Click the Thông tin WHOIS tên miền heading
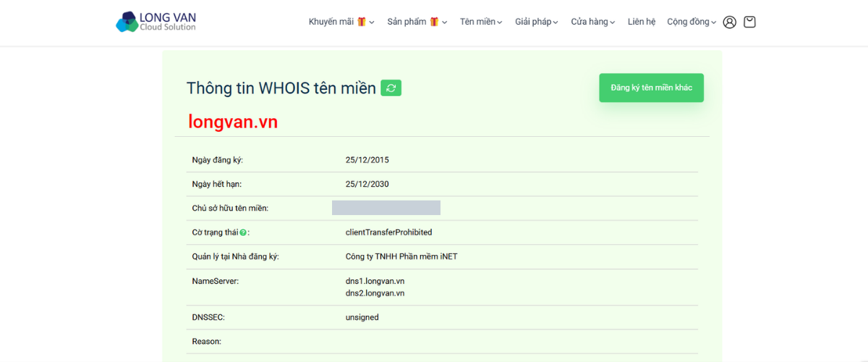Screen dimensions: 868x362 [281, 88]
